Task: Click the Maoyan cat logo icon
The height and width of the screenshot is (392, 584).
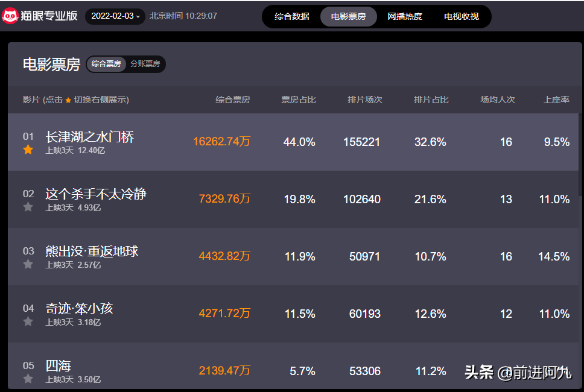Action: pos(10,16)
